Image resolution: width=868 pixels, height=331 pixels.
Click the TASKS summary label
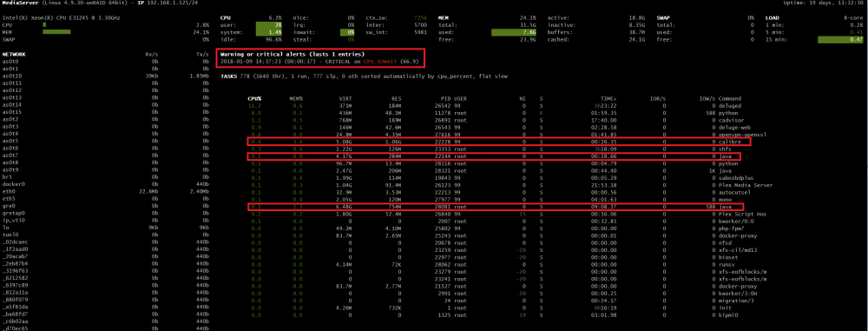[228, 76]
